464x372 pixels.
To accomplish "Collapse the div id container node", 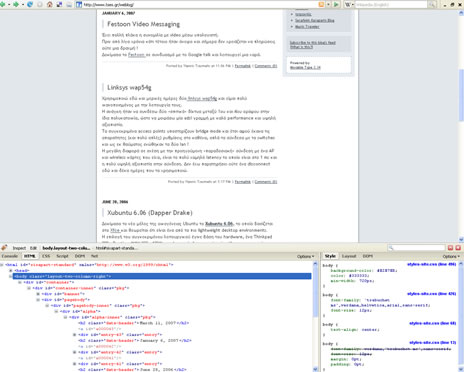I will tap(20, 282).
